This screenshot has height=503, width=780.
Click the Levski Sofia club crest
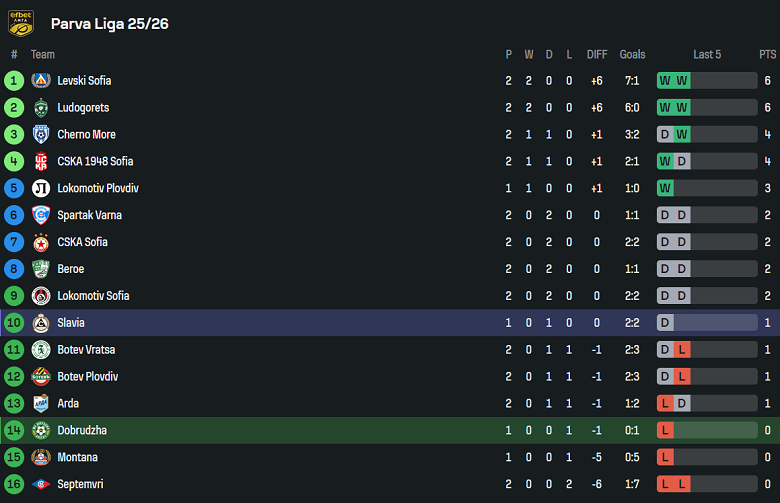coord(41,81)
